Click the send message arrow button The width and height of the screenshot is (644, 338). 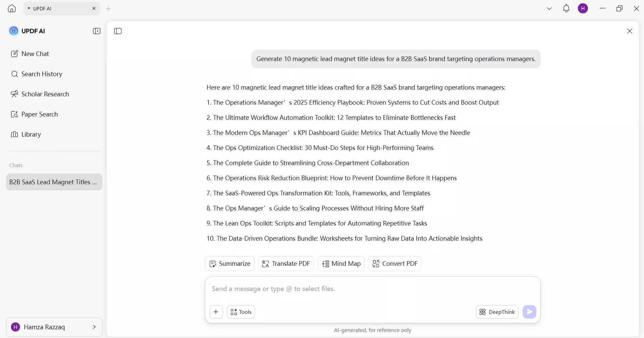pyautogui.click(x=529, y=312)
